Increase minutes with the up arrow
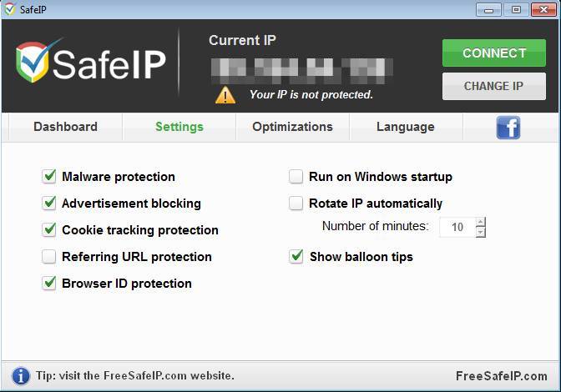Screen dimensions: 561x392 pyautogui.click(x=480, y=222)
